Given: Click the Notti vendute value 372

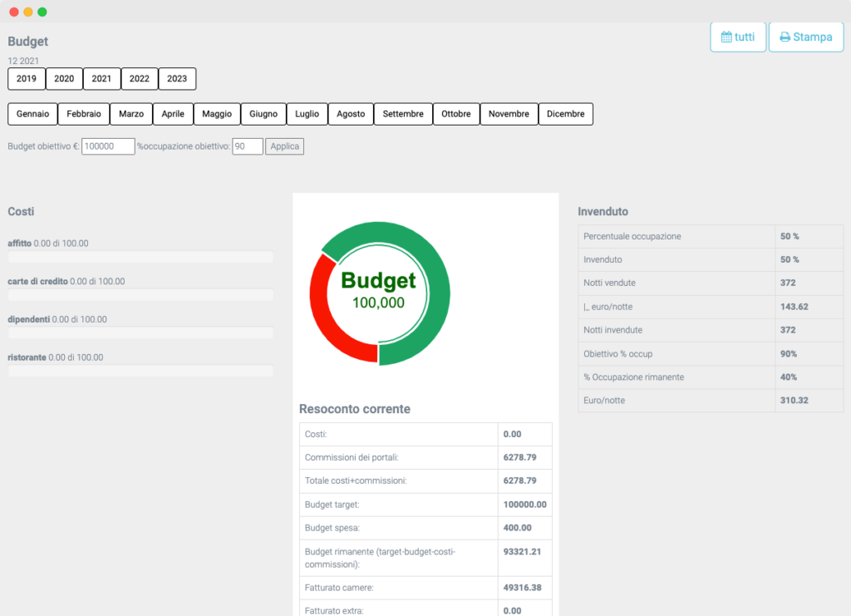Looking at the screenshot, I should 788,283.
